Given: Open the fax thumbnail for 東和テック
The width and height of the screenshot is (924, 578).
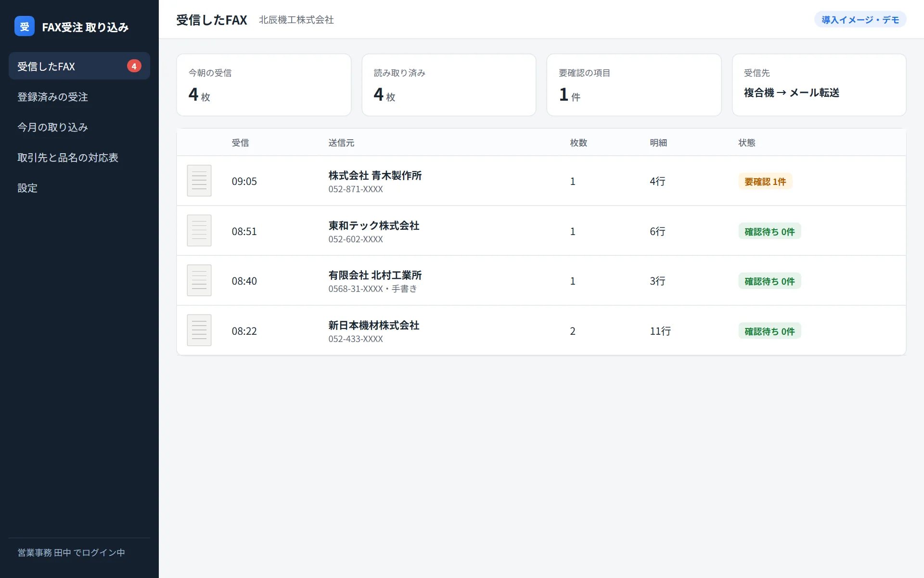Looking at the screenshot, I should click(x=199, y=231).
